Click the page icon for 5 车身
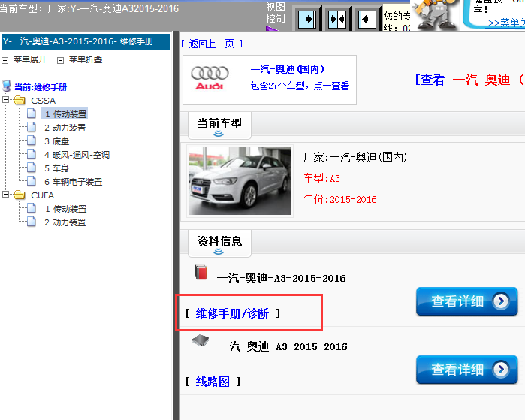525x420 pixels. [32, 168]
